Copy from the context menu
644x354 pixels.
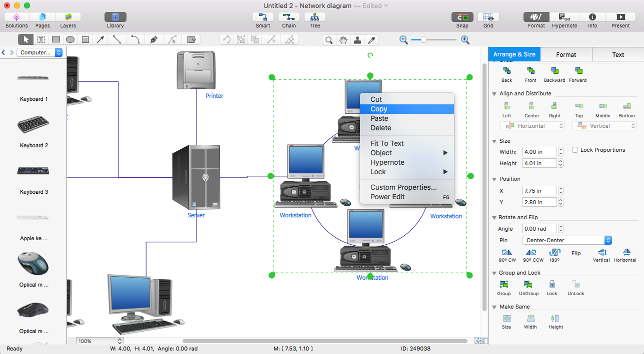coord(378,109)
